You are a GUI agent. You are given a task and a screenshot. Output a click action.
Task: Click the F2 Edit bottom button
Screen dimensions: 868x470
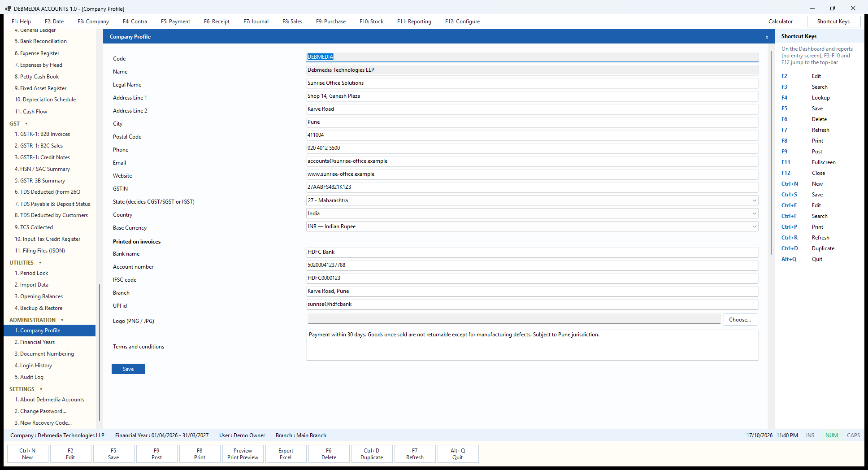(70, 454)
